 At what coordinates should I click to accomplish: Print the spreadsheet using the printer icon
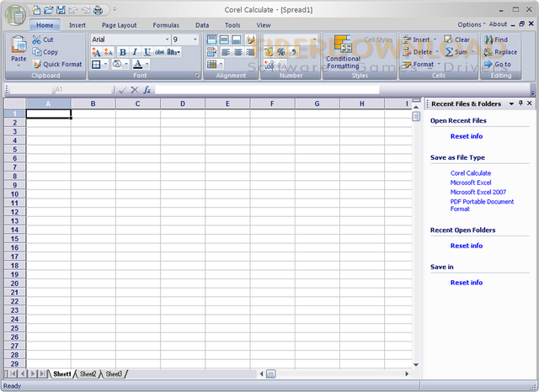point(99,10)
